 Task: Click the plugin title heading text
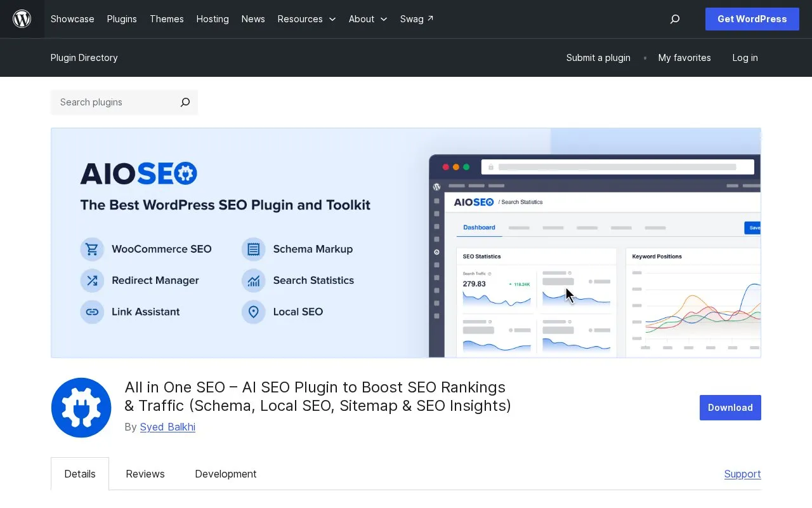(x=318, y=396)
